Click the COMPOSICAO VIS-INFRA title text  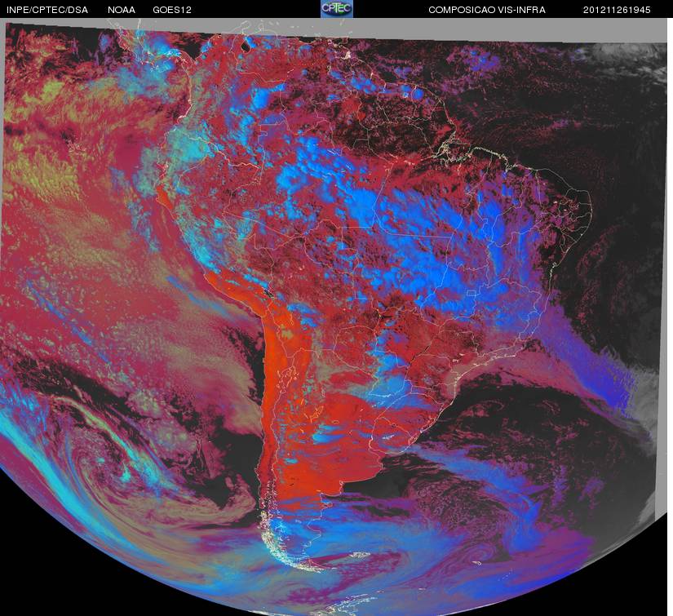(487, 10)
